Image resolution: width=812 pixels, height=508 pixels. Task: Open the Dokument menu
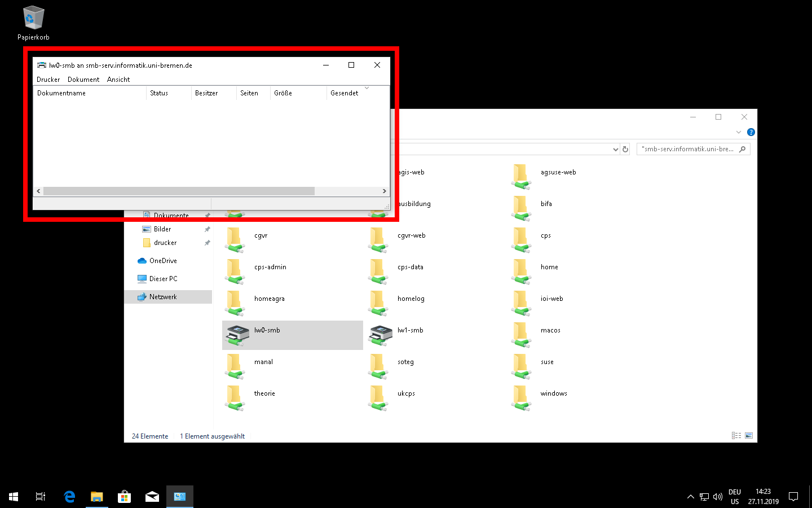[83, 80]
